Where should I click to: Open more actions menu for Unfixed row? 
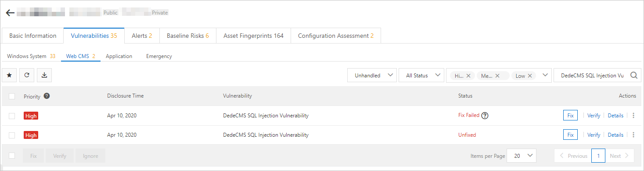[633, 135]
